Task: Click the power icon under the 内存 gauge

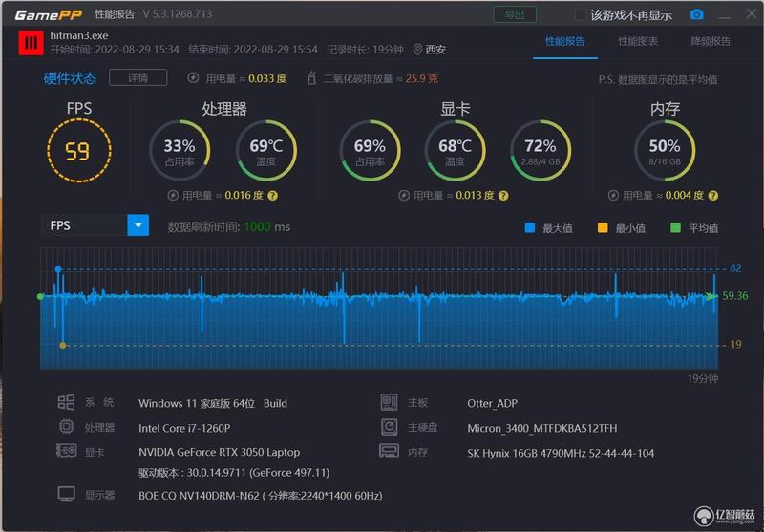Action: [x=613, y=196]
